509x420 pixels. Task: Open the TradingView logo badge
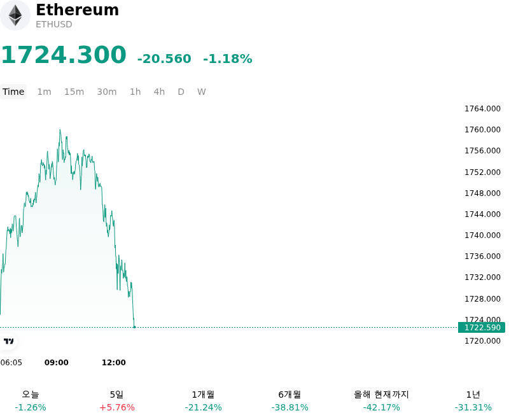point(8,341)
